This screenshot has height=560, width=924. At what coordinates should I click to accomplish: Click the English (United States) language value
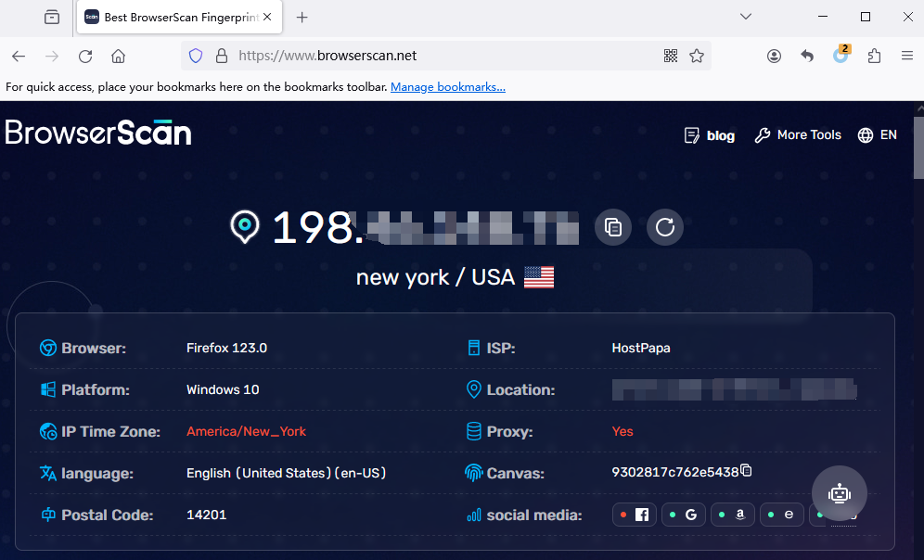[x=287, y=473]
